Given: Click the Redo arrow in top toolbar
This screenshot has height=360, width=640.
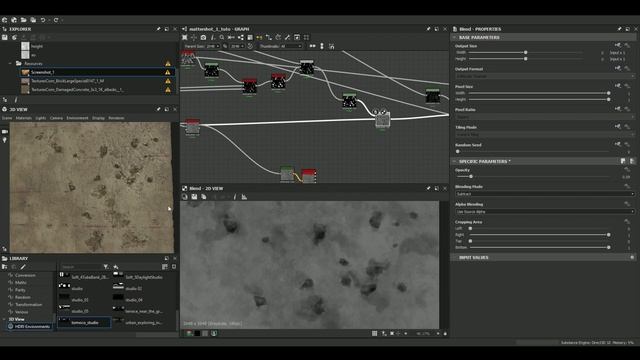Looking at the screenshot, I should [x=56, y=20].
